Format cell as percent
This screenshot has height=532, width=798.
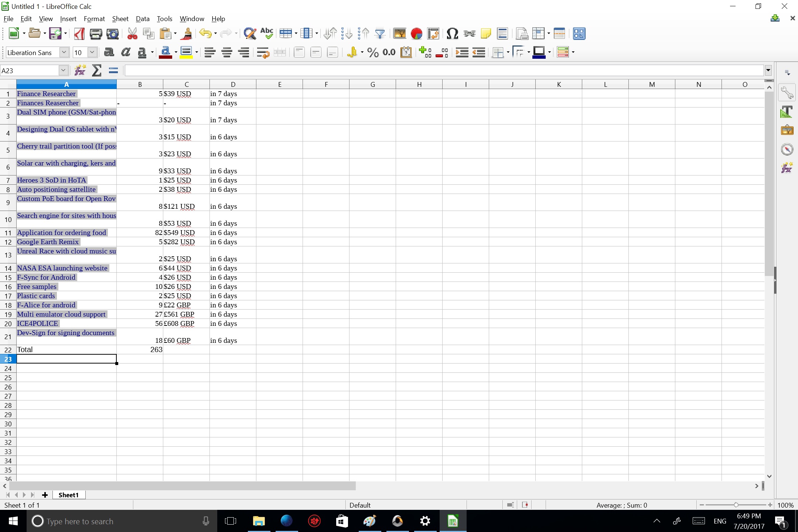(x=373, y=52)
